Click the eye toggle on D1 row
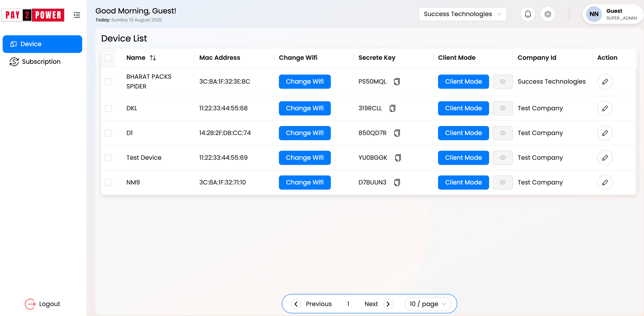The width and height of the screenshot is (644, 316). click(502, 133)
